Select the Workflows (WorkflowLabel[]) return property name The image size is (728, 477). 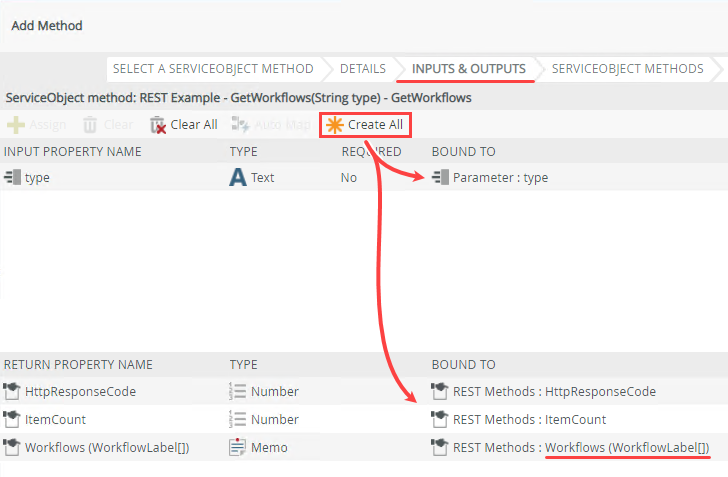click(107, 447)
